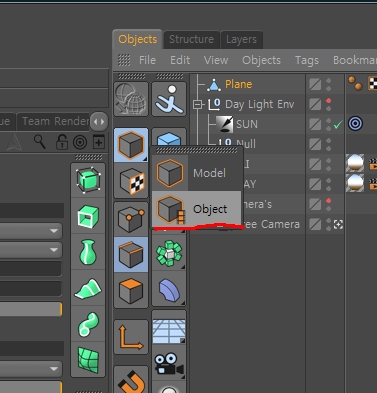Activate the Polygons mode cube icon
This screenshot has height=393, width=377.
coord(131,290)
